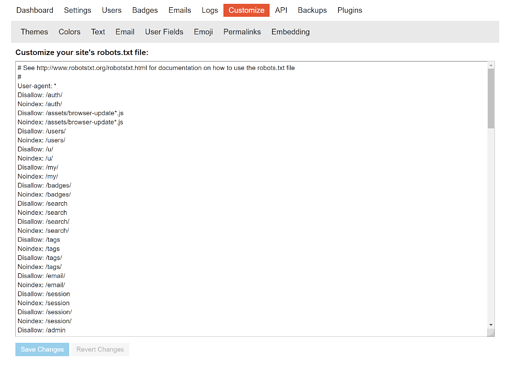This screenshot has width=517, height=371.
Task: Click the robotstxt.org documentation comment line
Action: coord(156,68)
